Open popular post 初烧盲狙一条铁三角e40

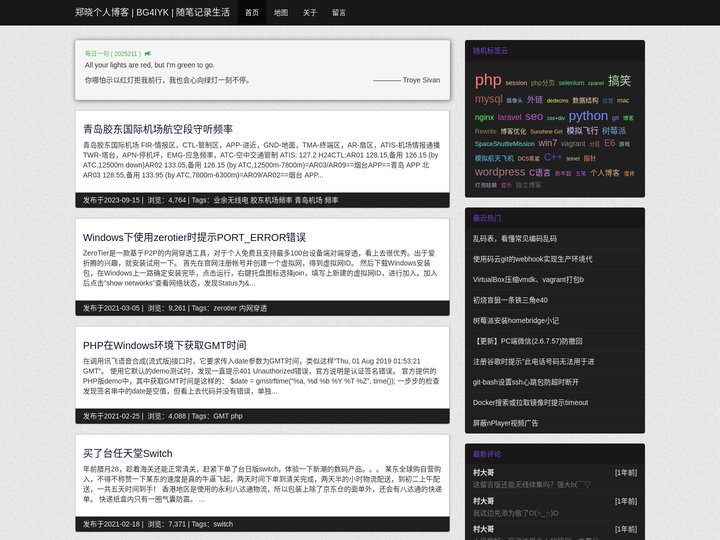pyautogui.click(x=510, y=300)
